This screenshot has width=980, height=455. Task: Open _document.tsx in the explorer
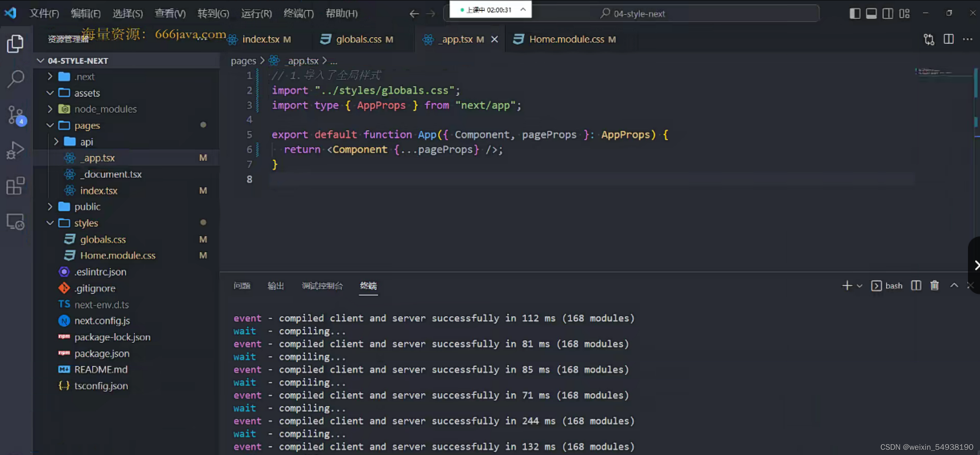pyautogui.click(x=126, y=174)
